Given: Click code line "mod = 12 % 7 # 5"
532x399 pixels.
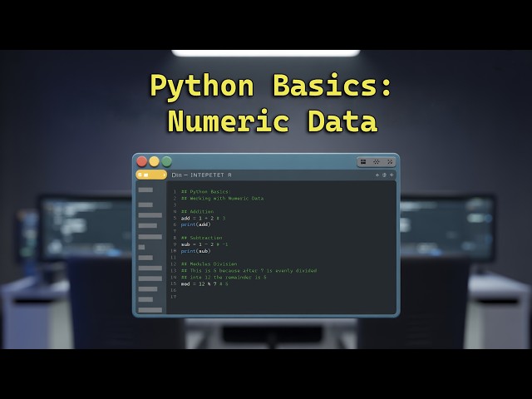Looking at the screenshot, I should [x=204, y=284].
